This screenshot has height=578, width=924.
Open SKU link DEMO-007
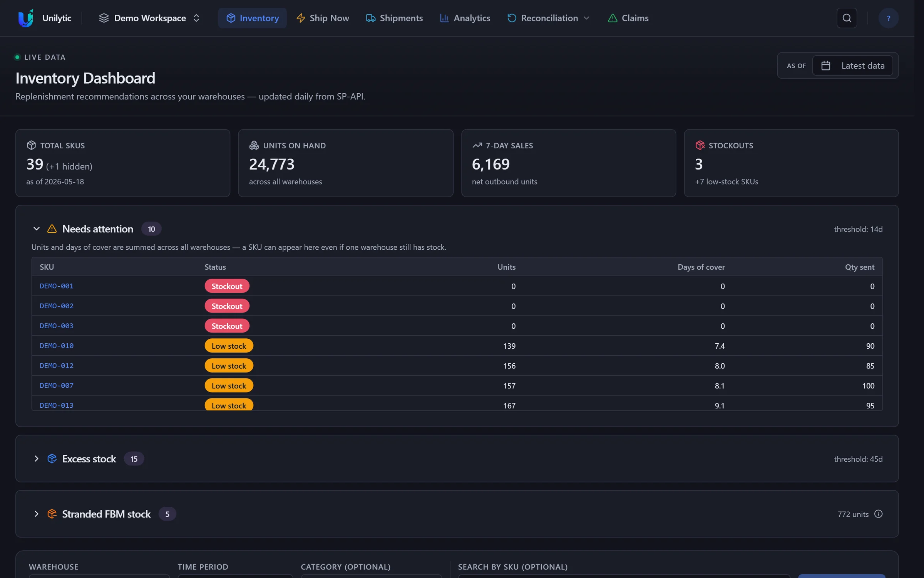click(57, 385)
